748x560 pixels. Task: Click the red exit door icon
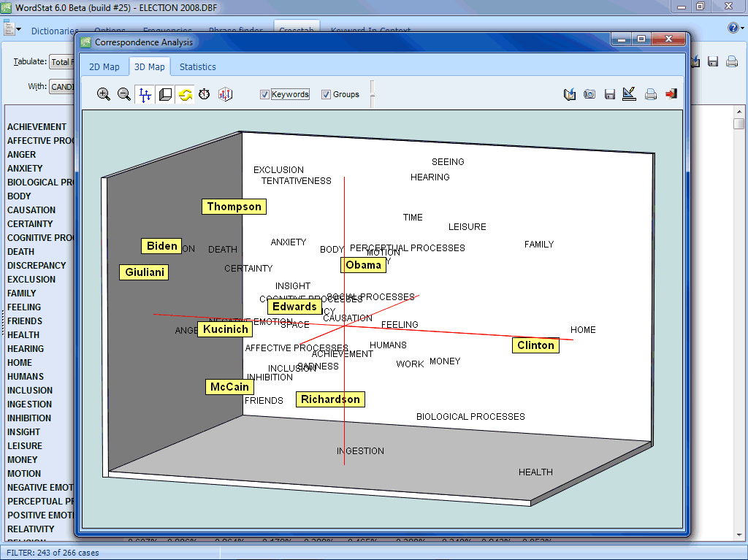(x=671, y=93)
